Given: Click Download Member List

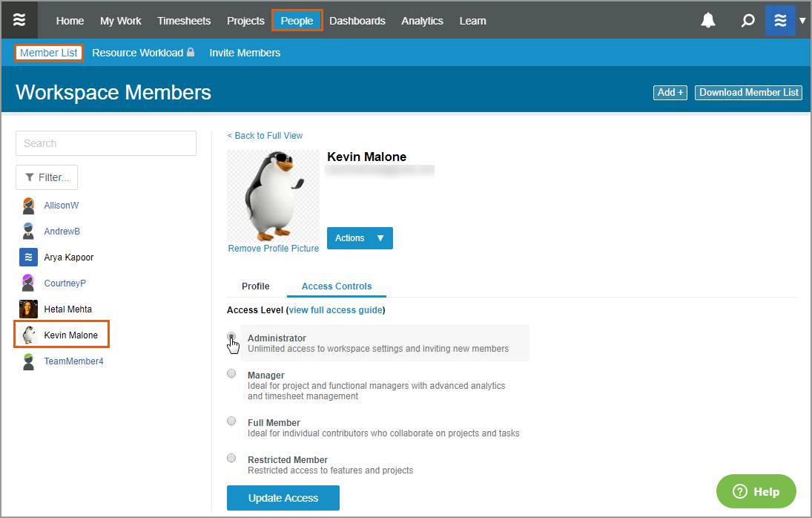Looking at the screenshot, I should (x=748, y=92).
